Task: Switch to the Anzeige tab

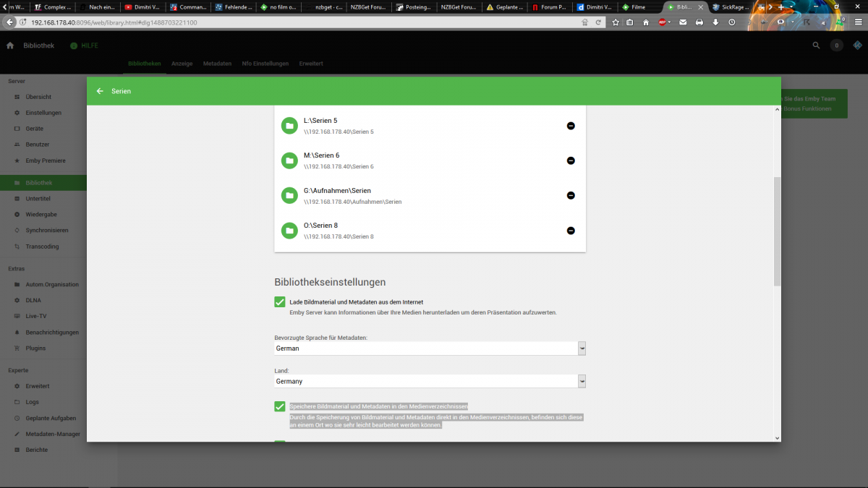Action: [x=182, y=64]
